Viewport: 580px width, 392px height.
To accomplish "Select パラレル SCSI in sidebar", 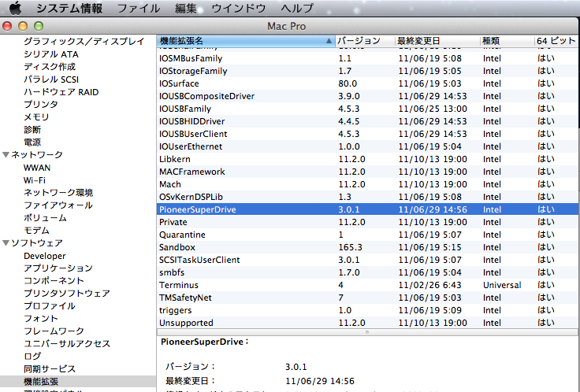I will coord(51,80).
